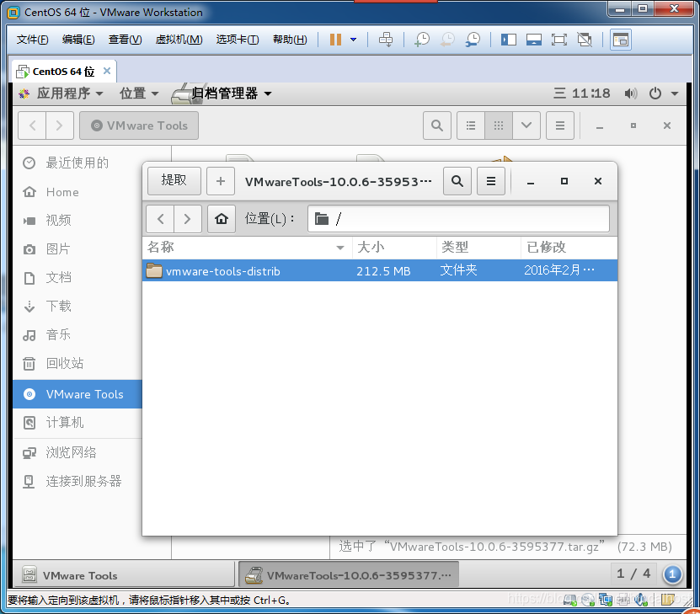The width and height of the screenshot is (700, 614).
Task: Open 连接到服务器 in the sidebar
Action: [77, 481]
